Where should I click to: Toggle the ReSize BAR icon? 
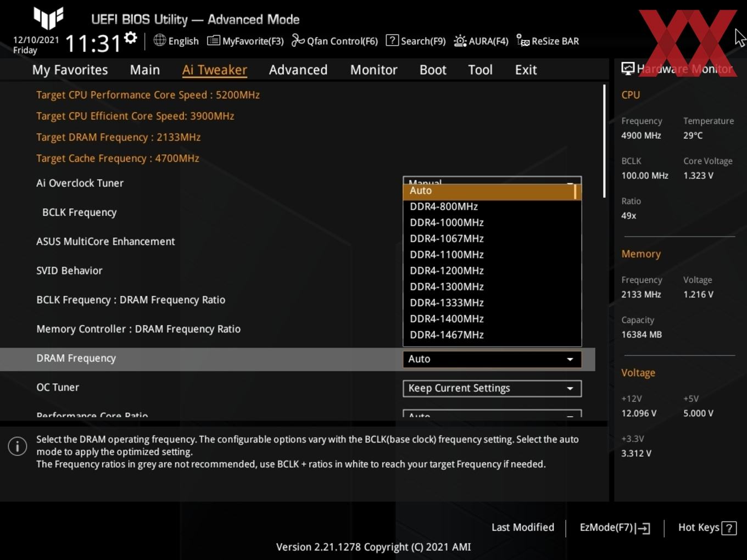(523, 41)
